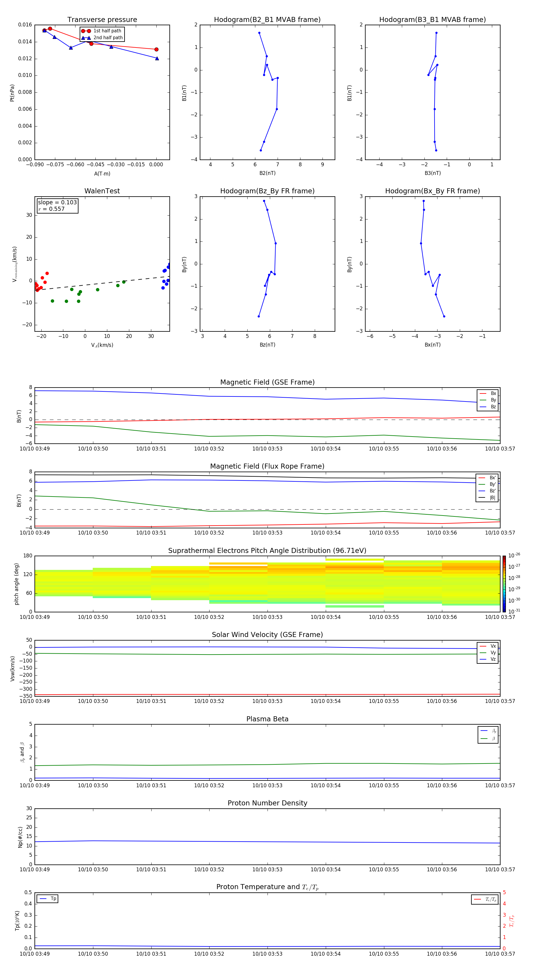Click the Vy legend entry in solar wind plot
Image resolution: width=535 pixels, height=980 pixels.
(488, 653)
